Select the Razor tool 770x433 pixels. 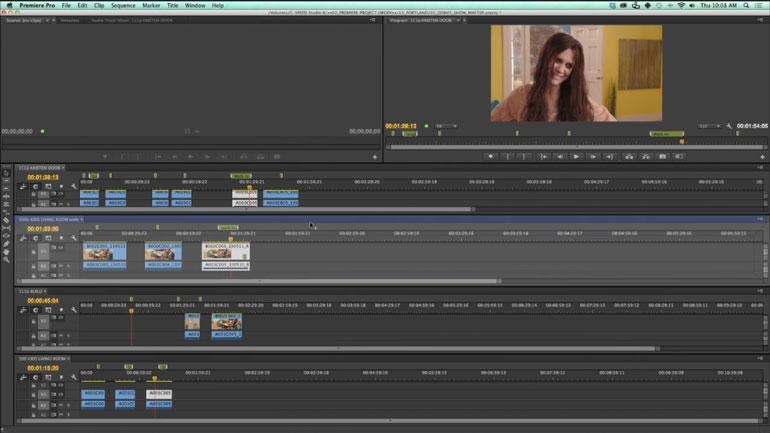tap(6, 220)
